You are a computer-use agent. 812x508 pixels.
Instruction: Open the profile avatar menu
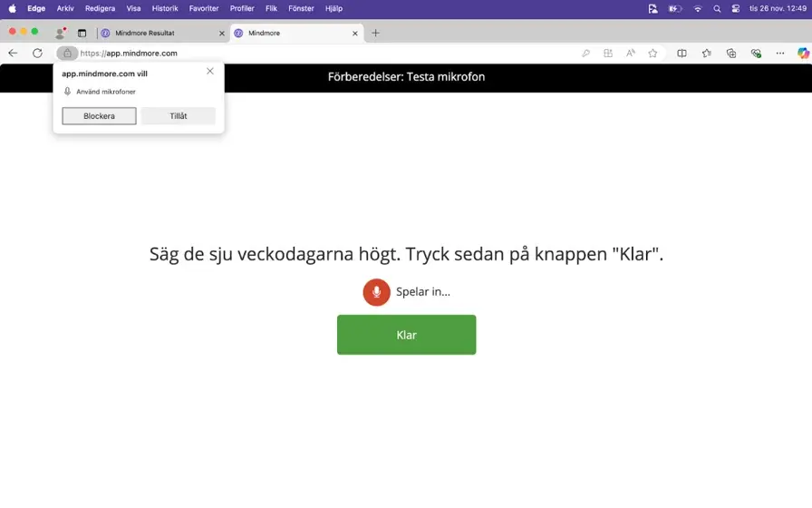tap(61, 33)
